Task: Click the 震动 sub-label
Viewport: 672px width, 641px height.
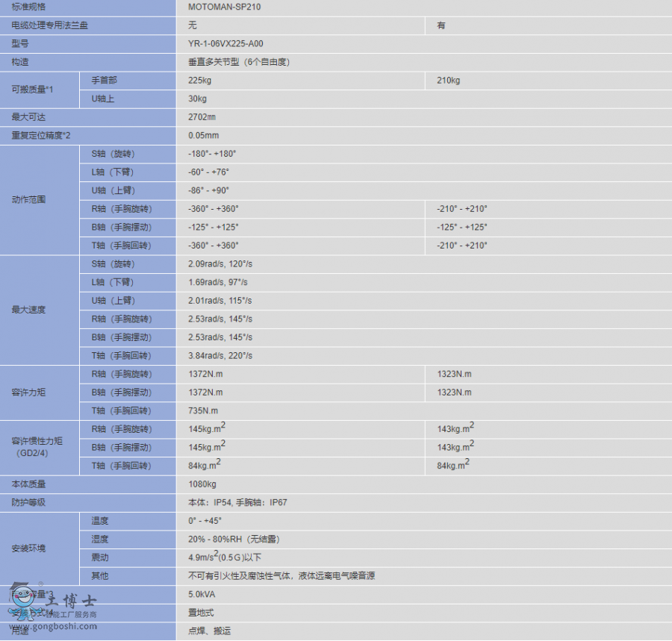Action: click(x=100, y=558)
